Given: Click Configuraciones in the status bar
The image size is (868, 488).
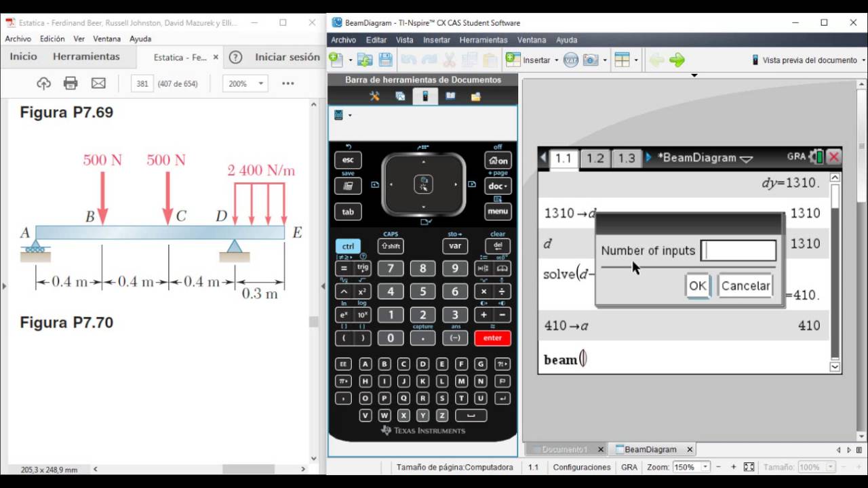Looking at the screenshot, I should (x=582, y=467).
